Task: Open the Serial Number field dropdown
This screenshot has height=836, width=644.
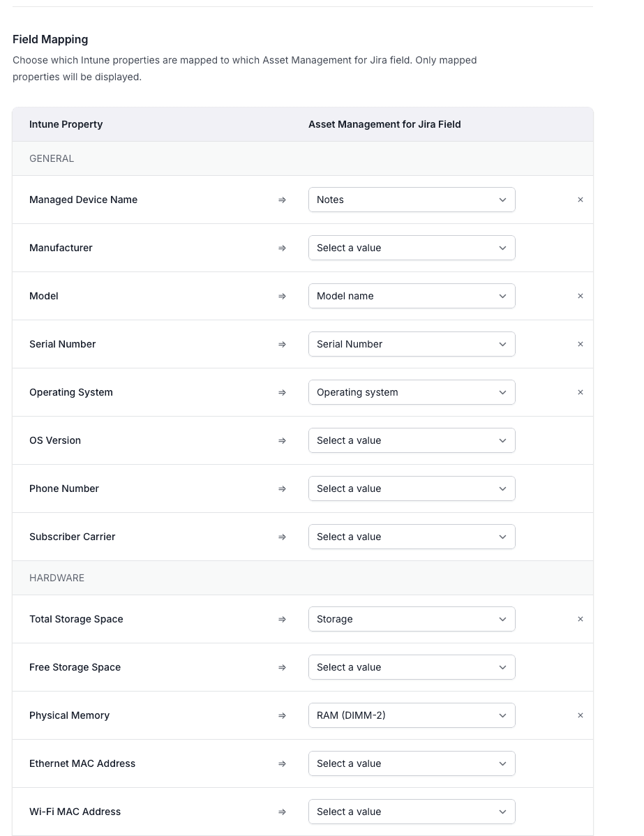Action: (412, 344)
